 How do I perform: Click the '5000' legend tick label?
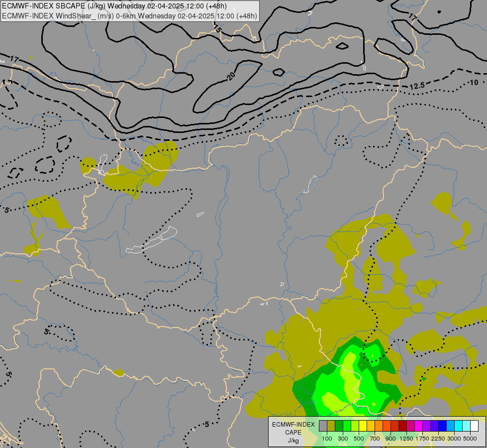(x=470, y=439)
